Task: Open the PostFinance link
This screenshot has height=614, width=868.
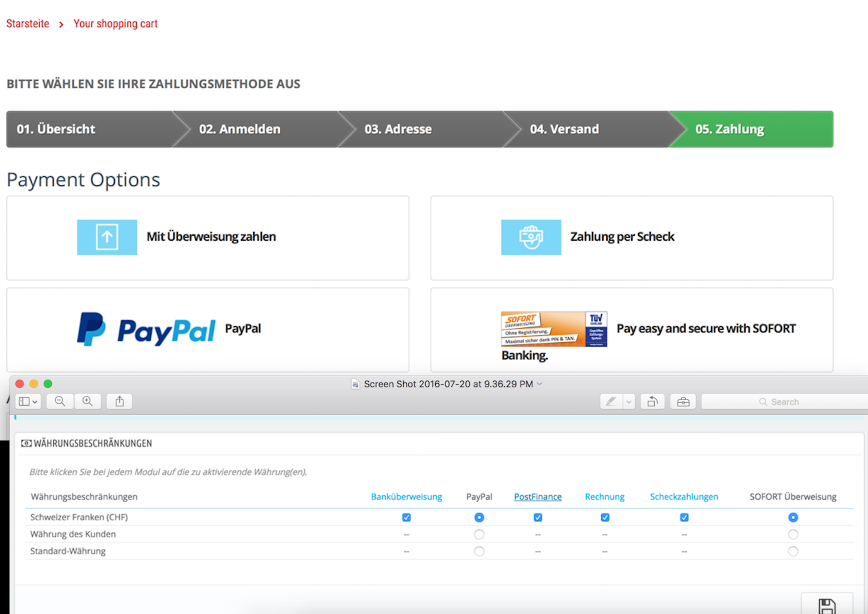Action: pyautogui.click(x=538, y=497)
